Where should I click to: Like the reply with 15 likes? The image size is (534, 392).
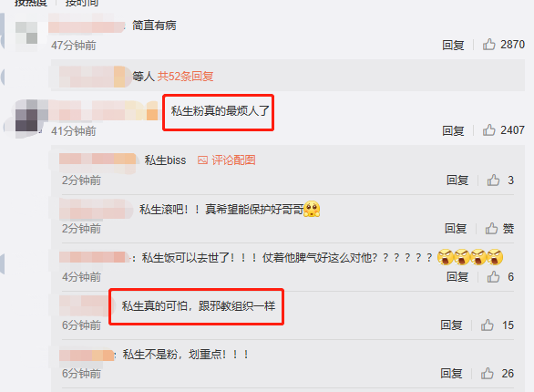(x=487, y=325)
